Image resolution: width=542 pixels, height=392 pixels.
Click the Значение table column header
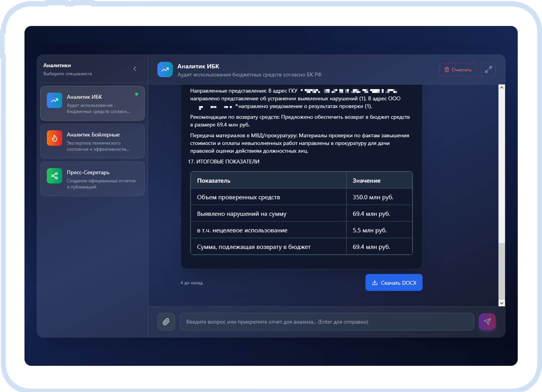pyautogui.click(x=366, y=180)
